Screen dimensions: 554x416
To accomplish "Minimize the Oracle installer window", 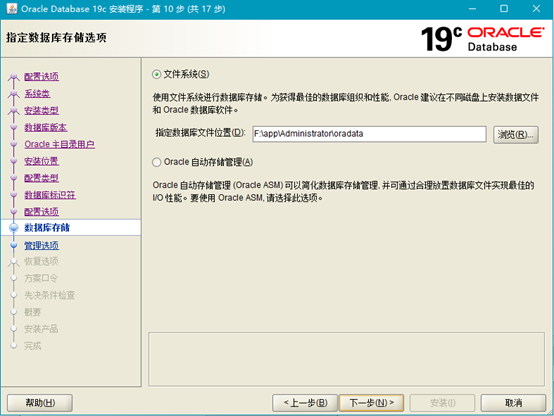I will [472, 9].
